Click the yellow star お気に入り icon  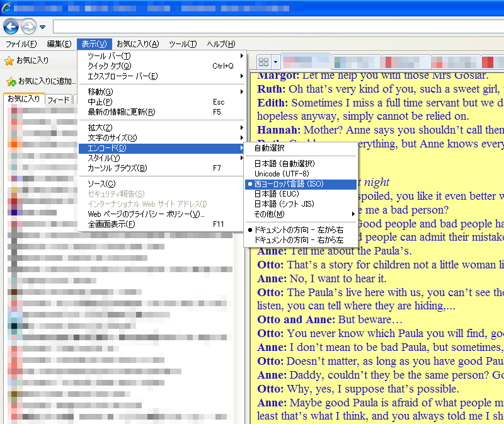(x=9, y=61)
